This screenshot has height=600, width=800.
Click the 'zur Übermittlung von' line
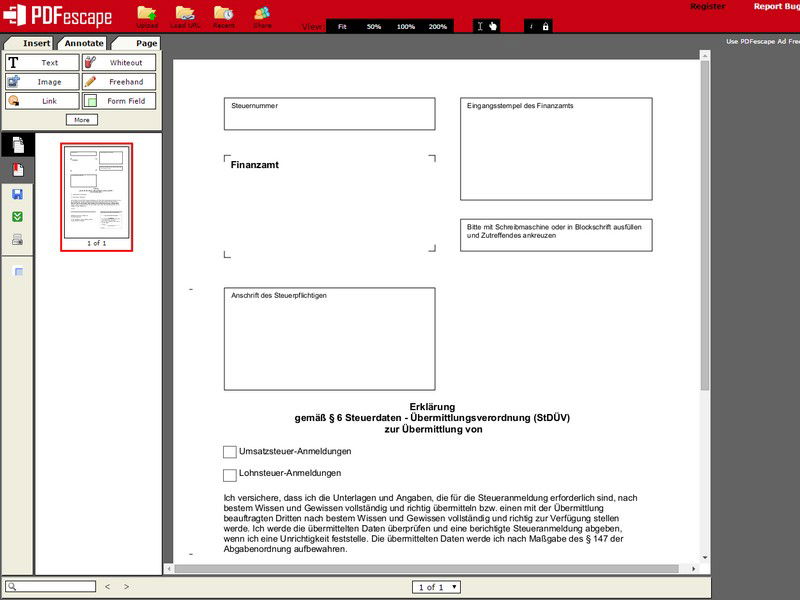pyautogui.click(x=433, y=429)
